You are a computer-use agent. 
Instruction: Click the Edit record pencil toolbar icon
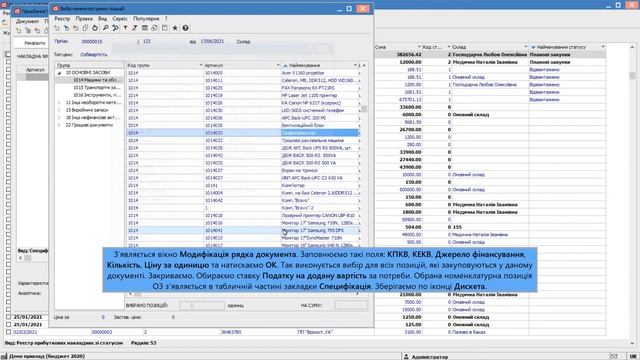(x=67, y=28)
